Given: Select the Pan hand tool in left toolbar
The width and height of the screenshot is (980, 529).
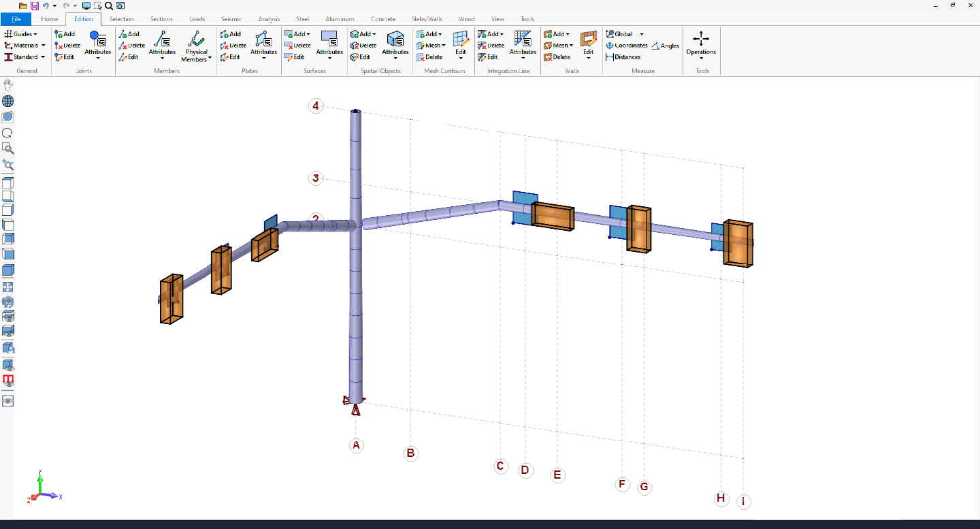Looking at the screenshot, I should 7,84.
